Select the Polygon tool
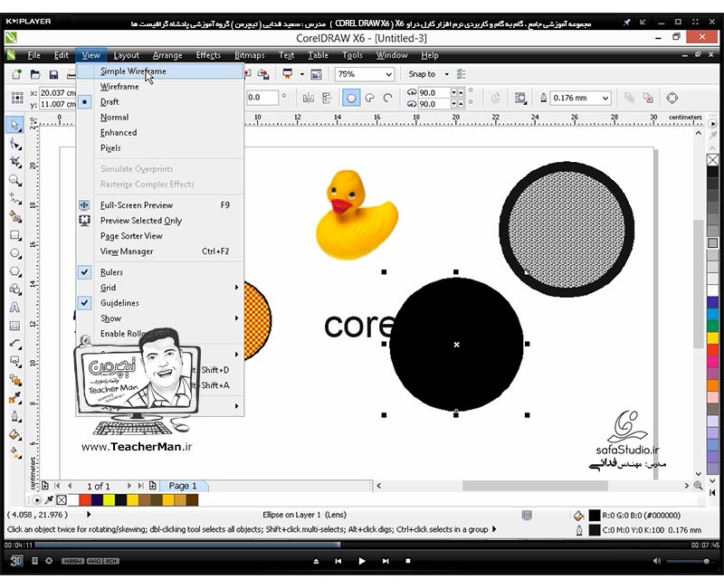 (14, 271)
